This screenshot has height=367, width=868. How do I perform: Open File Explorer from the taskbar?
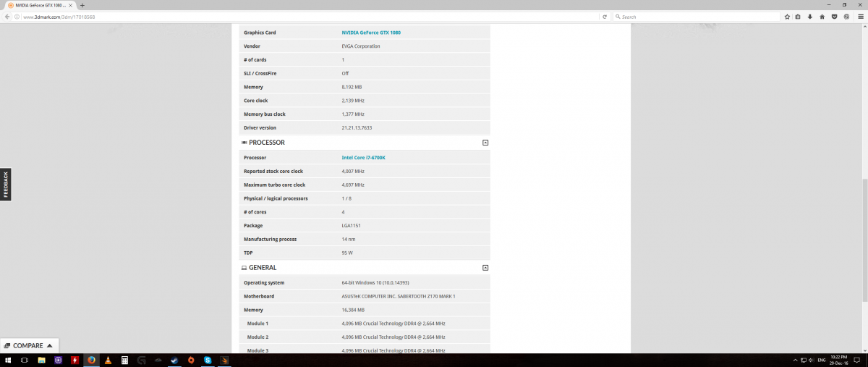(41, 360)
